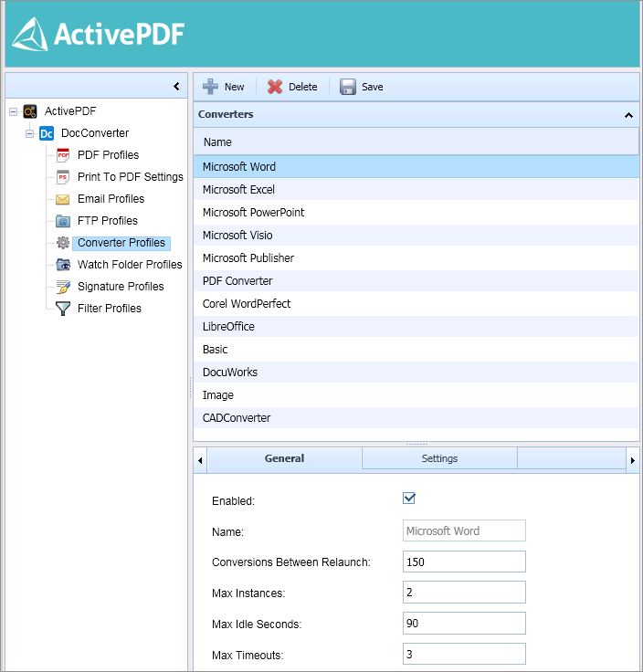Viewport: 643px width, 672px height.
Task: Collapse the ActivePDF tree node
Action: 14,112
